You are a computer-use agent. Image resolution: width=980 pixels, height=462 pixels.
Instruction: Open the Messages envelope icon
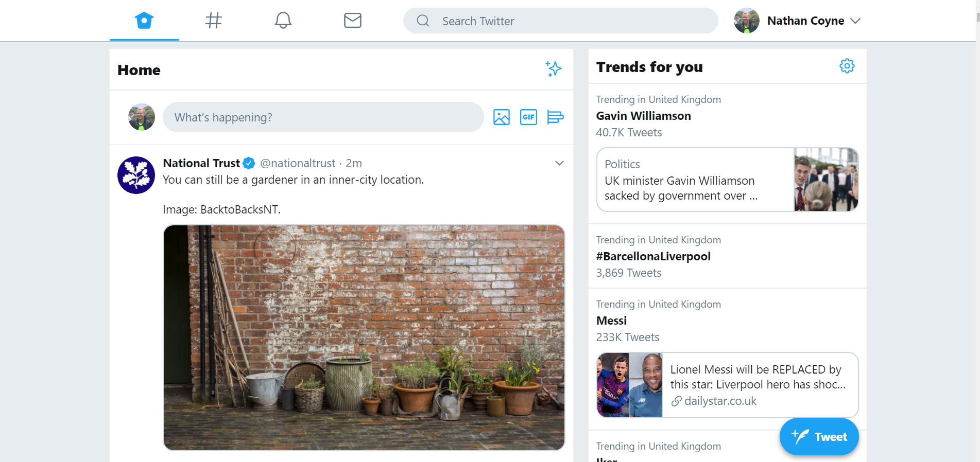pyautogui.click(x=353, y=21)
